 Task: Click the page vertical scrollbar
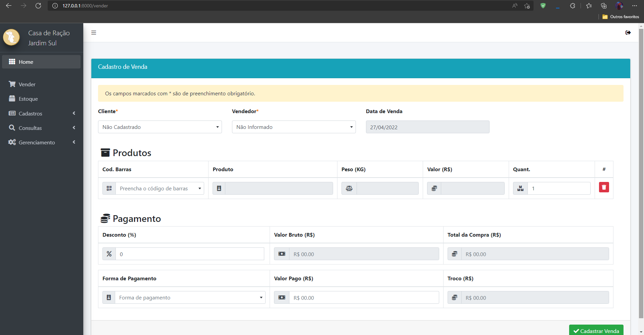[x=641, y=173]
